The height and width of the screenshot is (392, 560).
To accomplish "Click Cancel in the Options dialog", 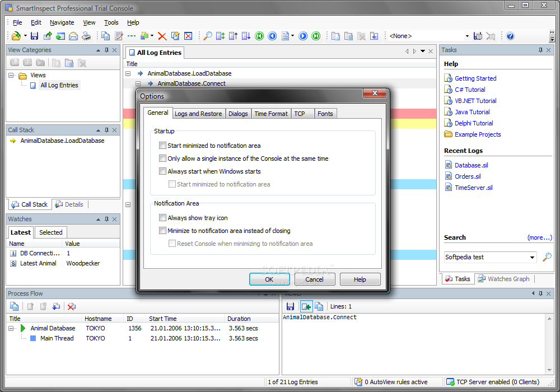I will [x=314, y=279].
